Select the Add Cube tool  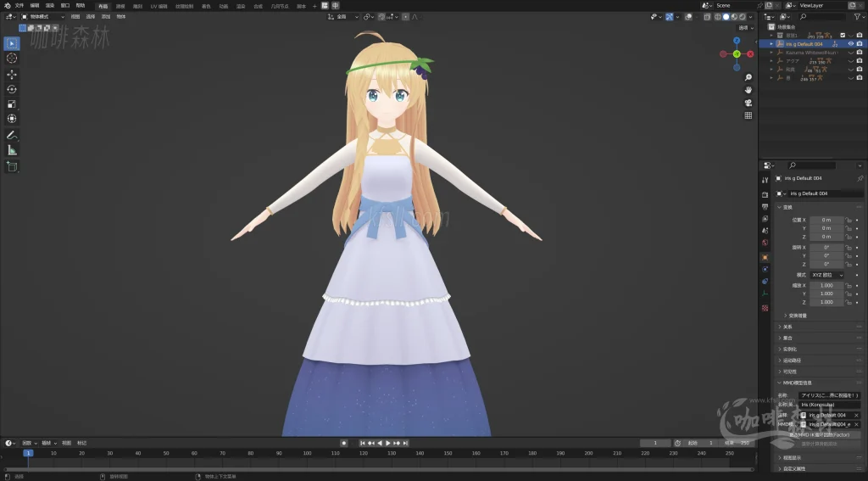(12, 166)
